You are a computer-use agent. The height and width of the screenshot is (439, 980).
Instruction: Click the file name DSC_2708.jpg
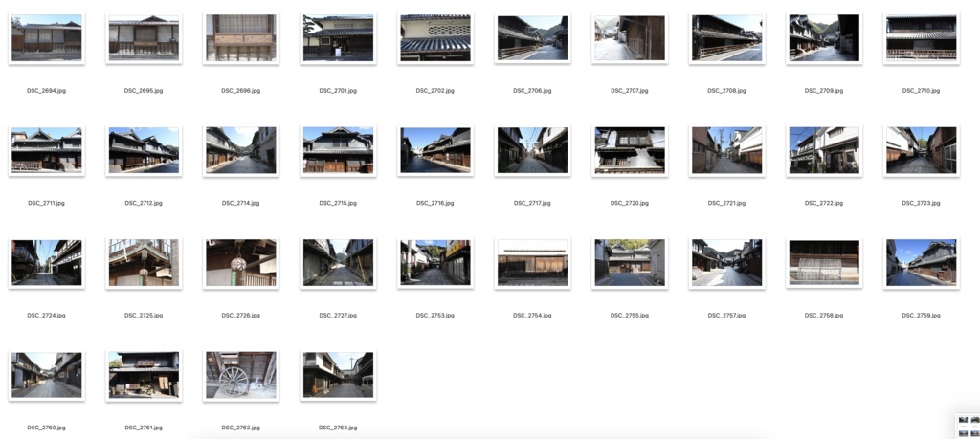click(727, 91)
